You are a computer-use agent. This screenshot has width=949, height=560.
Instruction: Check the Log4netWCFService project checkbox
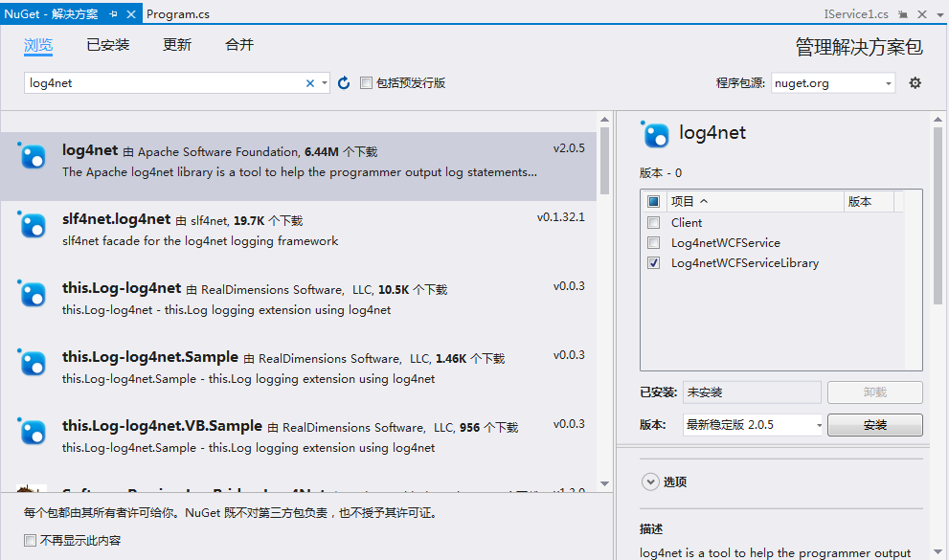point(654,242)
